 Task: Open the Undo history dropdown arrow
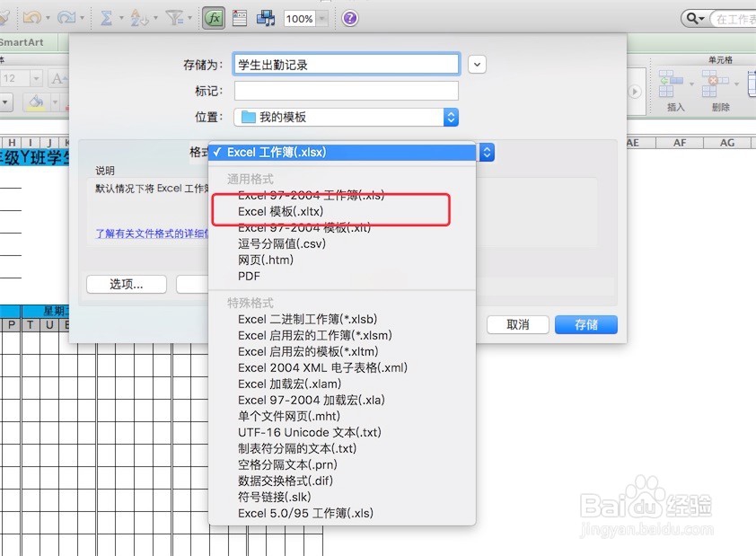click(x=48, y=18)
